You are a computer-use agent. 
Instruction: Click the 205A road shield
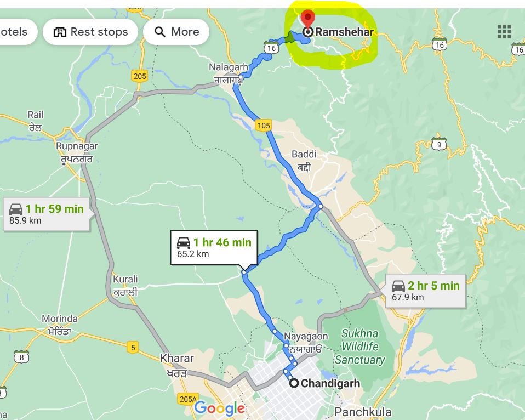tap(188, 399)
